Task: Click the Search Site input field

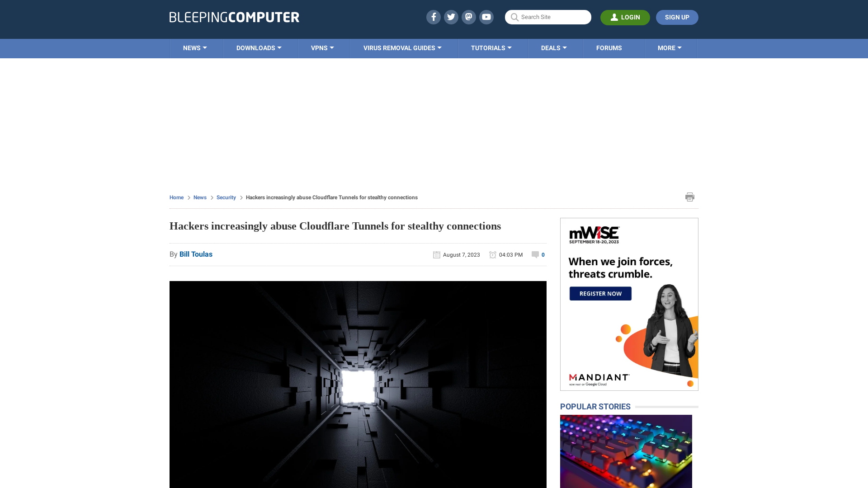Action: (x=548, y=17)
